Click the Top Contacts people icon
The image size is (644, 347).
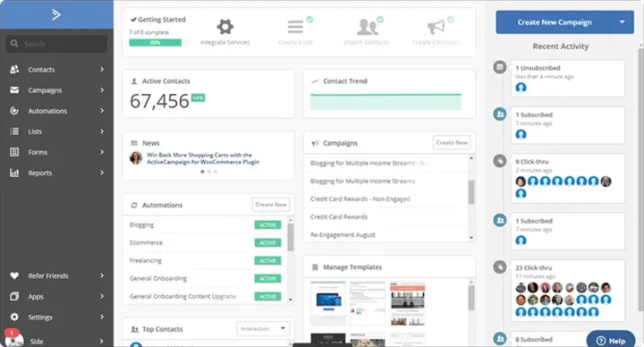[134, 329]
